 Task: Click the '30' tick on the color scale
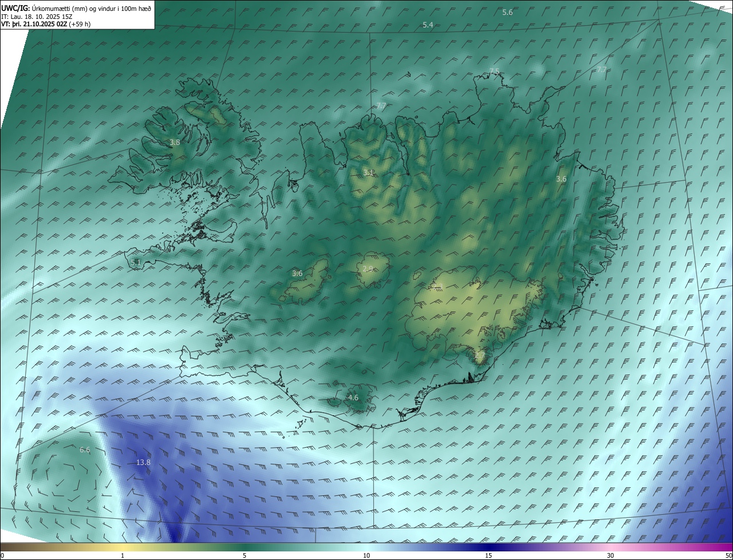click(x=610, y=555)
